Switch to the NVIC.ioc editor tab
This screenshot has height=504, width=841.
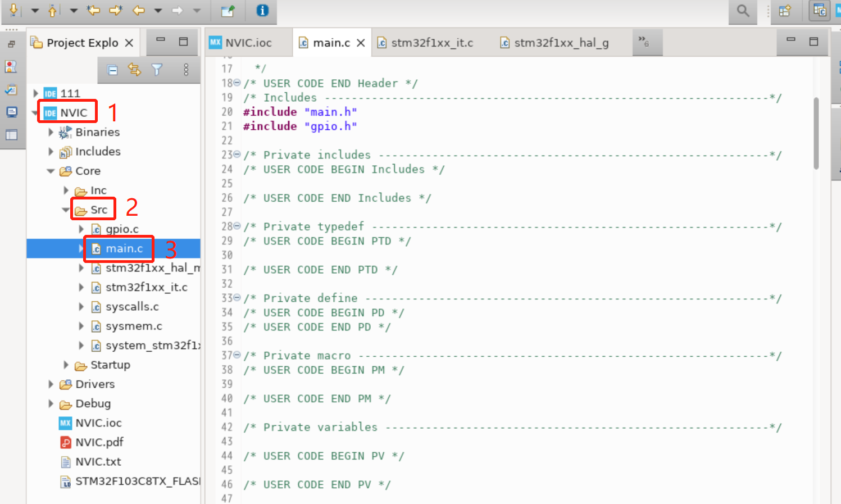click(x=240, y=43)
